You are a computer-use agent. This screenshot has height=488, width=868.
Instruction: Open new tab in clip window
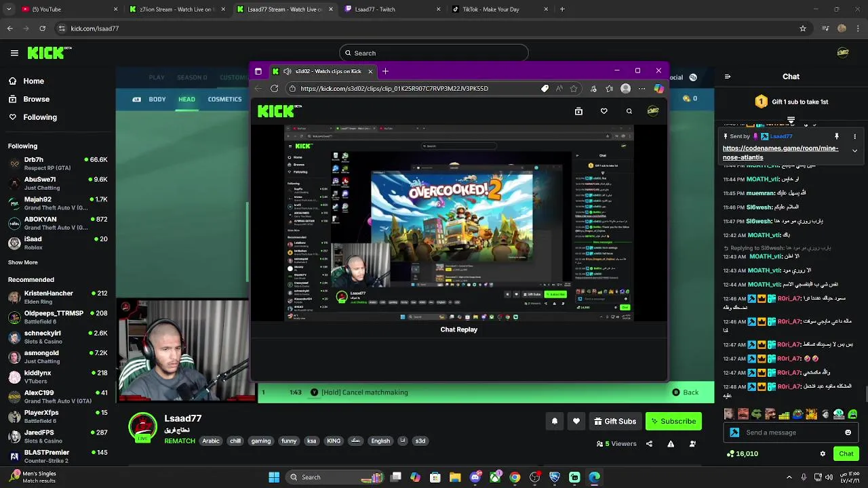point(385,71)
